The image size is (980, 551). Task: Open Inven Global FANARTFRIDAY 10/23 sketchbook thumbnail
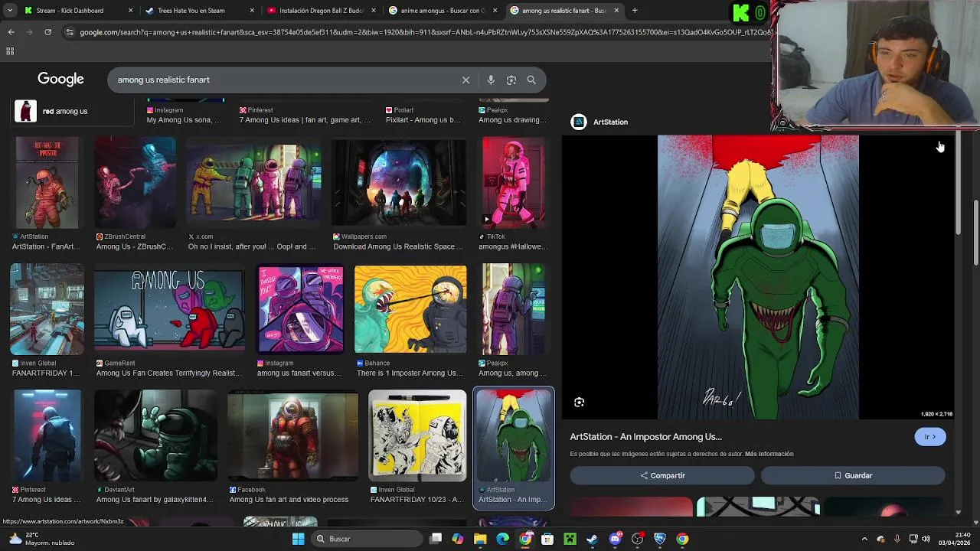417,435
